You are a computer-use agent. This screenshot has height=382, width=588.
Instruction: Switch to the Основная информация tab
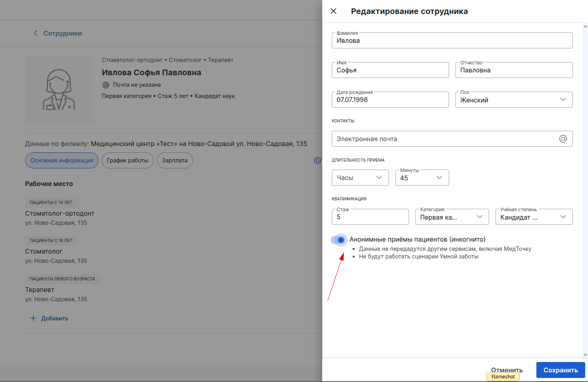(x=62, y=160)
